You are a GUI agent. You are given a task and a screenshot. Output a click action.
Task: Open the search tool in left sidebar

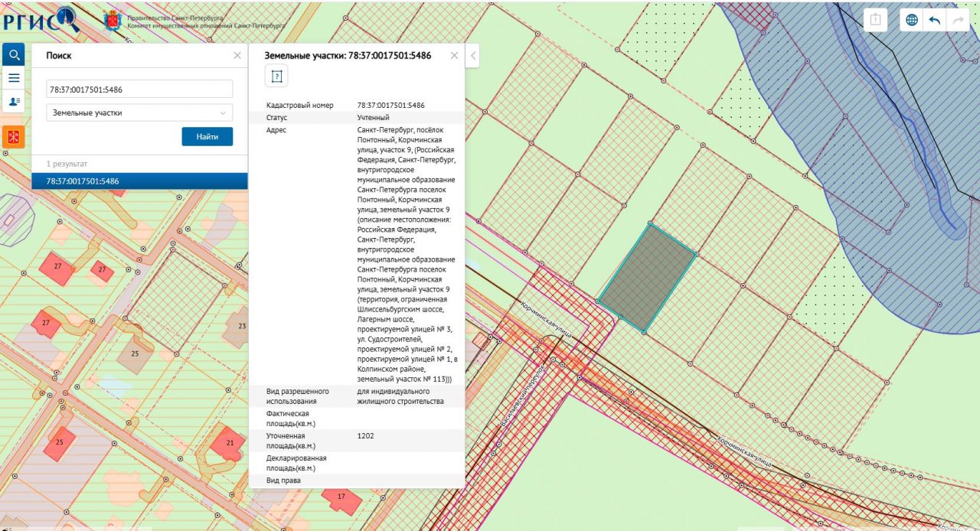(14, 54)
